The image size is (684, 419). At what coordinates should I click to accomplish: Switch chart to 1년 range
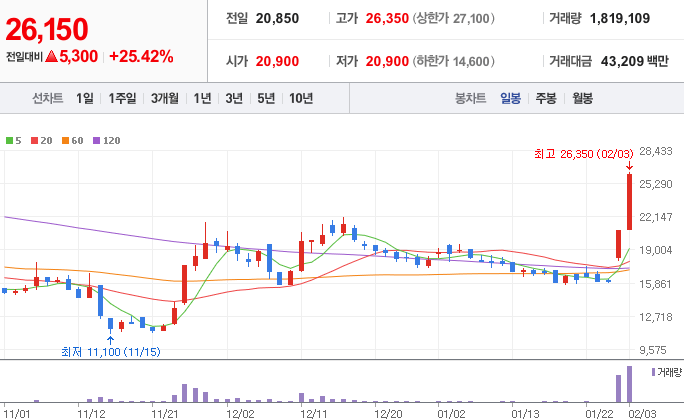pos(202,98)
